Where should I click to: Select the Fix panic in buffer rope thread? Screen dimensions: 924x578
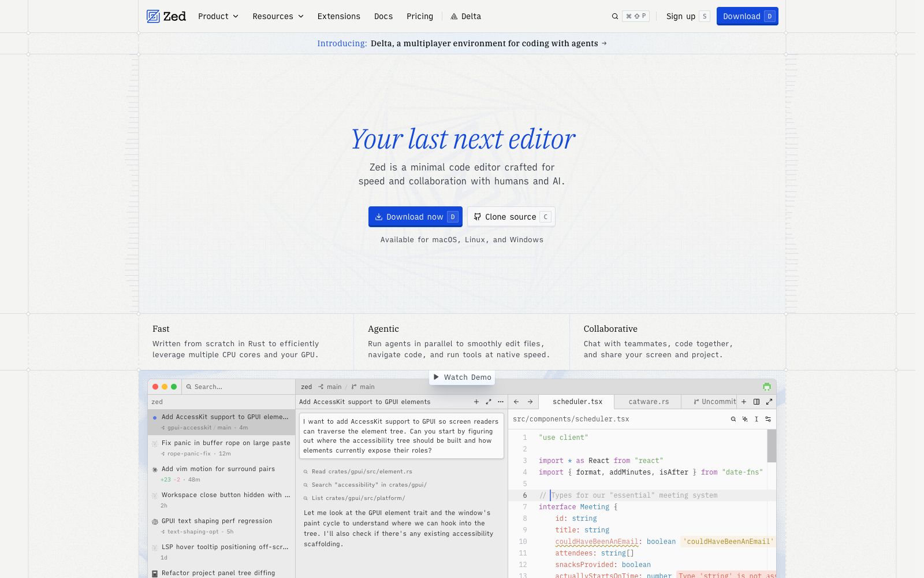click(x=222, y=448)
